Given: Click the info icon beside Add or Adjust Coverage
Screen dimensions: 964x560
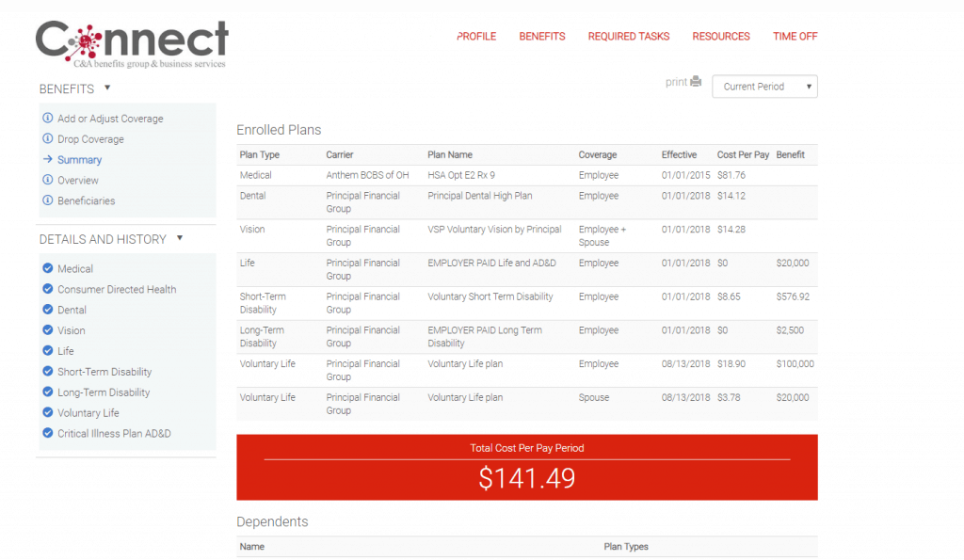Looking at the screenshot, I should point(47,118).
